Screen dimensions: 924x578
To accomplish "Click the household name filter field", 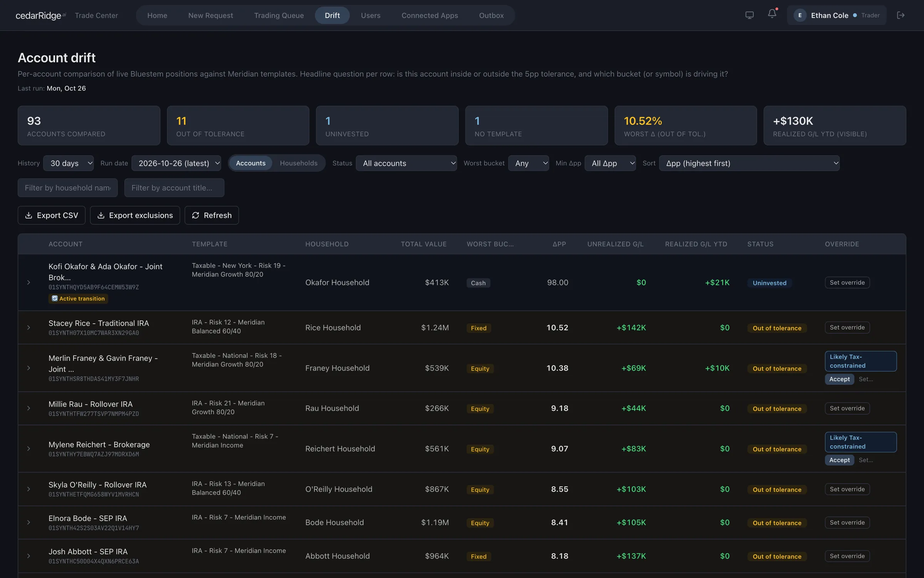I will pyautogui.click(x=68, y=188).
